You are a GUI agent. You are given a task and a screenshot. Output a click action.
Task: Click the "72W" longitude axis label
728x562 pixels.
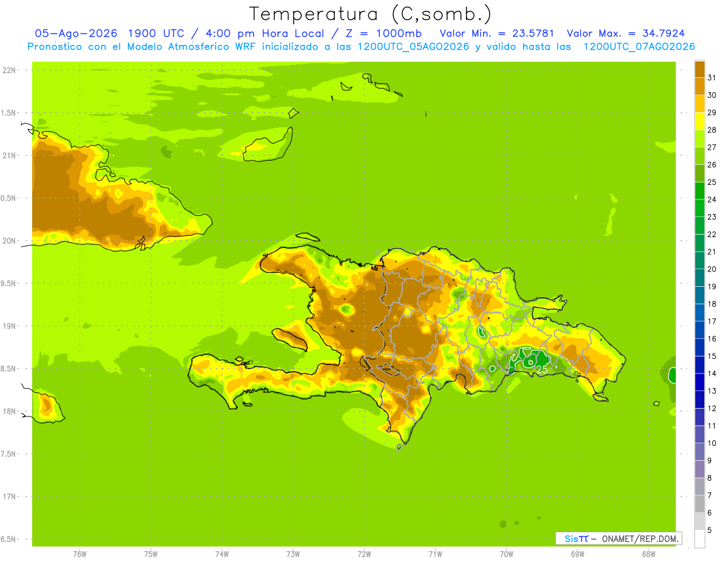(364, 554)
